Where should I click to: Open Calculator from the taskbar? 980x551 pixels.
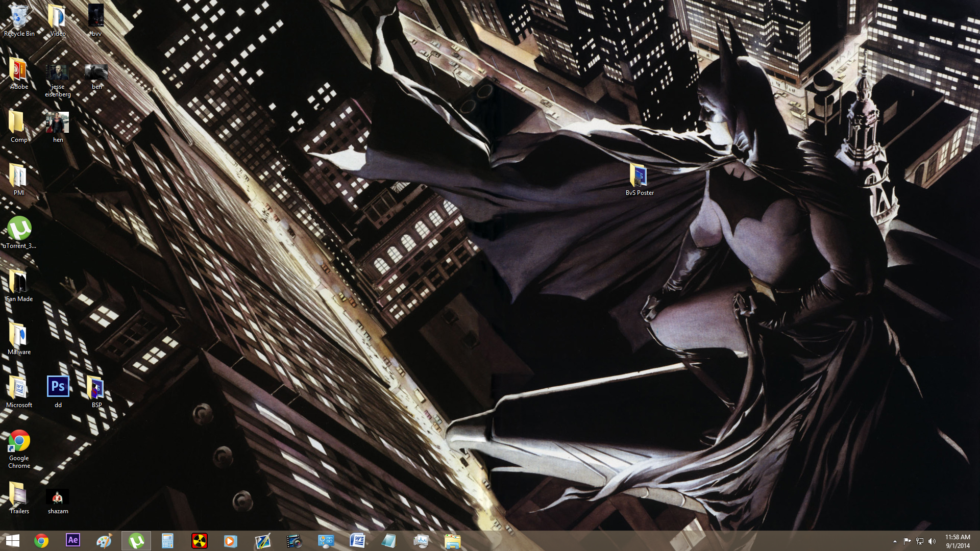[x=167, y=540]
